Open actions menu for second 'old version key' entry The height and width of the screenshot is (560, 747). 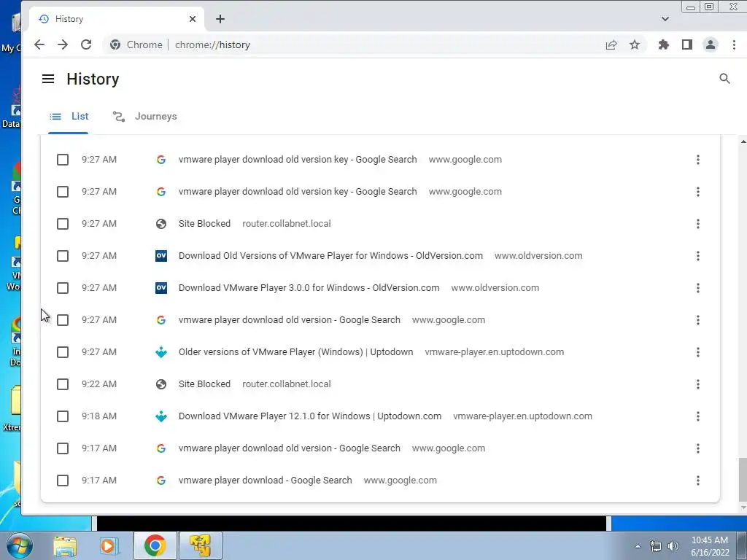(698, 192)
